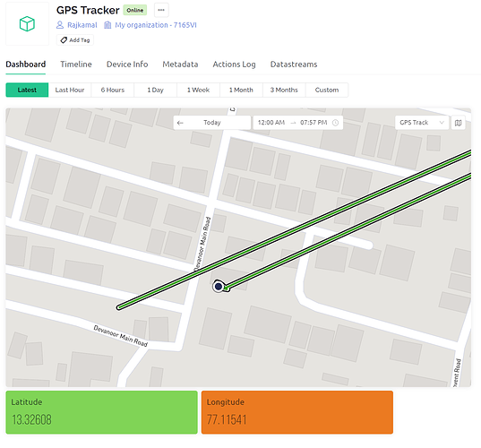This screenshot has height=448, width=481.
Task: Click the map layers icon
Action: click(x=458, y=123)
